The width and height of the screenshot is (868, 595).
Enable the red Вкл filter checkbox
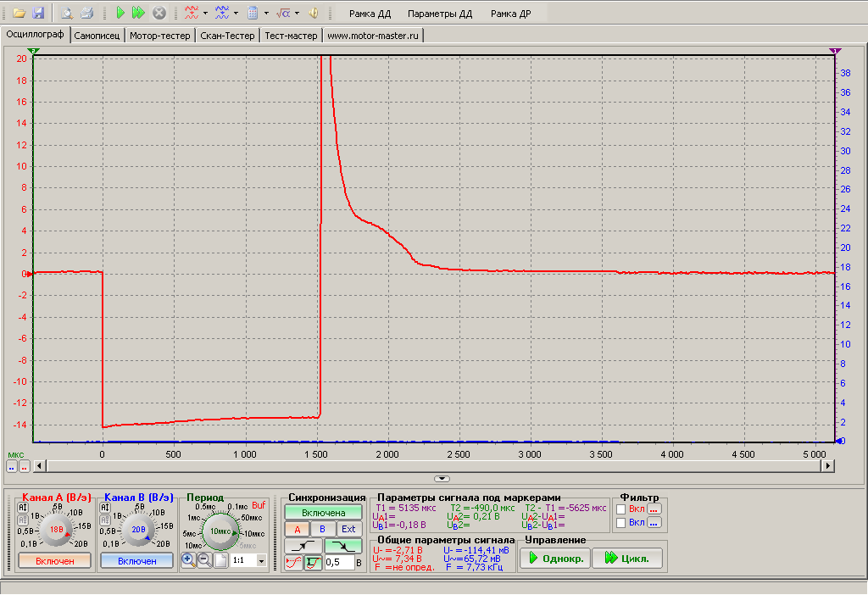[621, 509]
